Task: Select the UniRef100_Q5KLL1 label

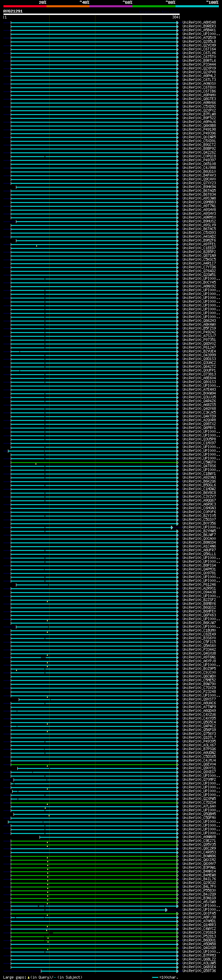Action: click(x=199, y=554)
